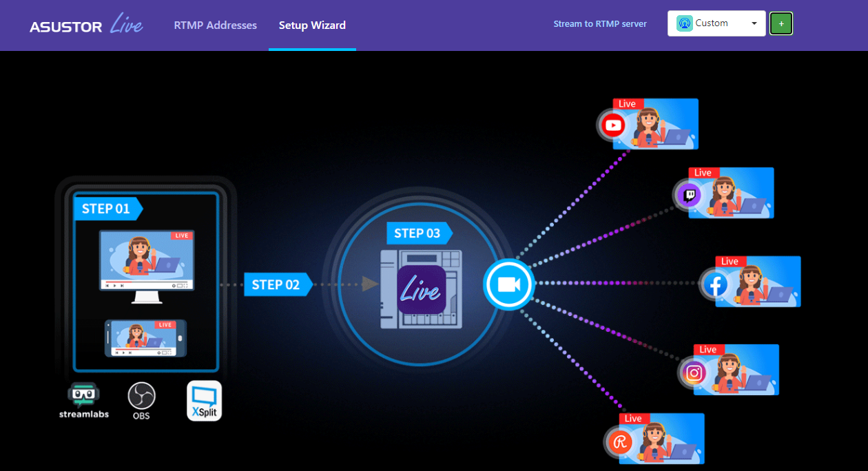868x471 pixels.
Task: Click the Restream R icon
Action: coord(619,441)
